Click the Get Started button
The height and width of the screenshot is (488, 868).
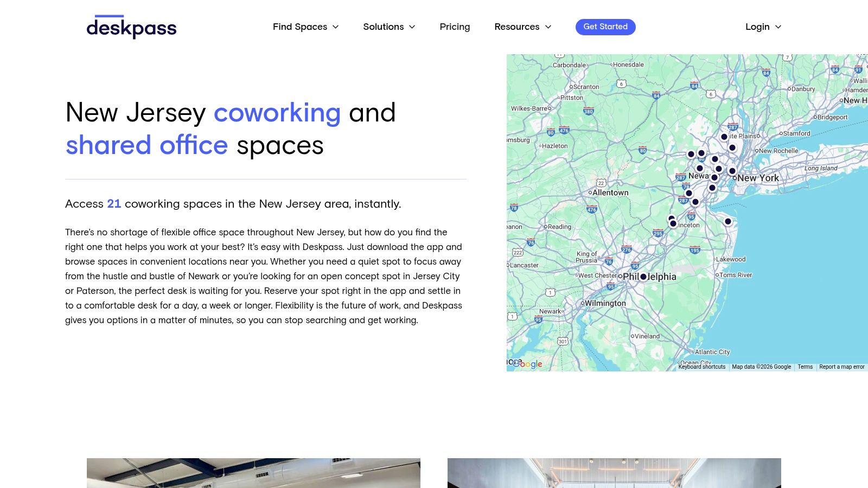point(605,27)
